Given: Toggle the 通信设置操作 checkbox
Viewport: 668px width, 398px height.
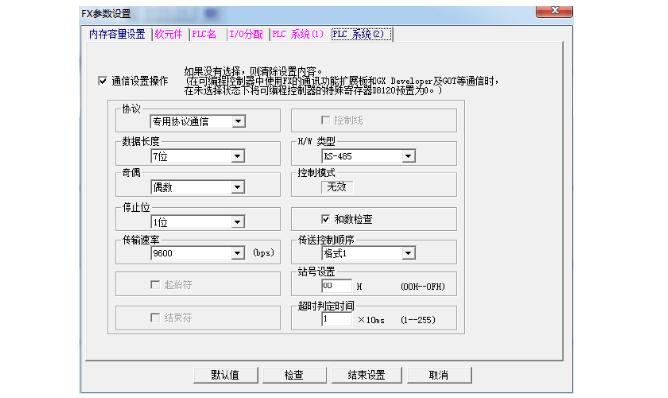Looking at the screenshot, I should [103, 81].
